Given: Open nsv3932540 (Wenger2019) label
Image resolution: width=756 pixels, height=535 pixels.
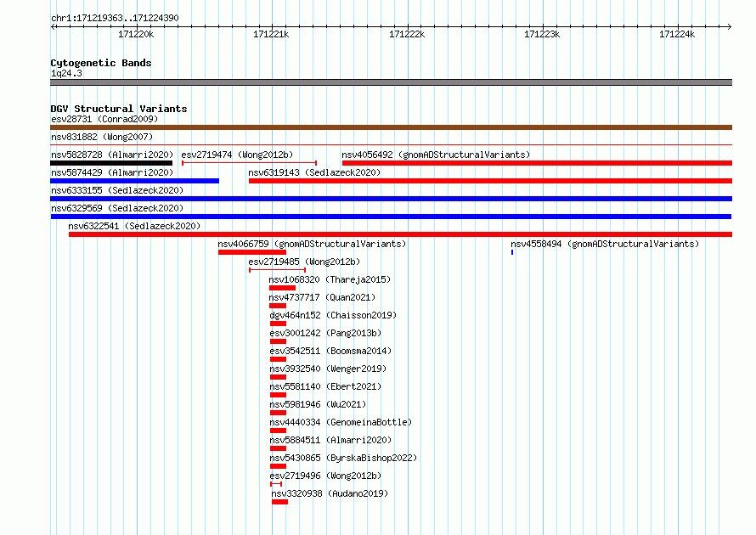Looking at the screenshot, I should click(328, 369).
